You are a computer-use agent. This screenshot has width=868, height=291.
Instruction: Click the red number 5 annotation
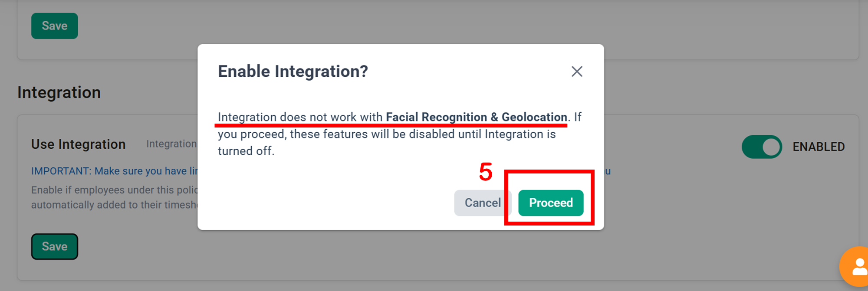(x=486, y=172)
